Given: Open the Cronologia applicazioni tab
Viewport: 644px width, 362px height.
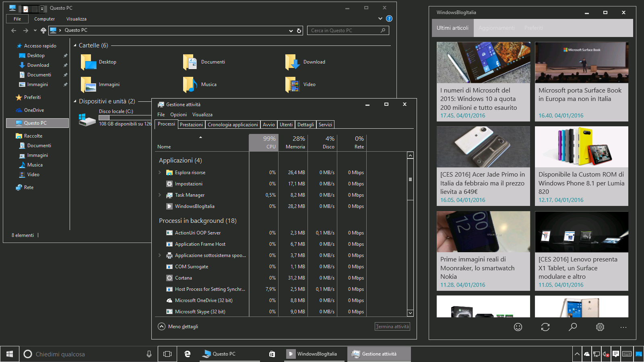Looking at the screenshot, I should point(233,125).
